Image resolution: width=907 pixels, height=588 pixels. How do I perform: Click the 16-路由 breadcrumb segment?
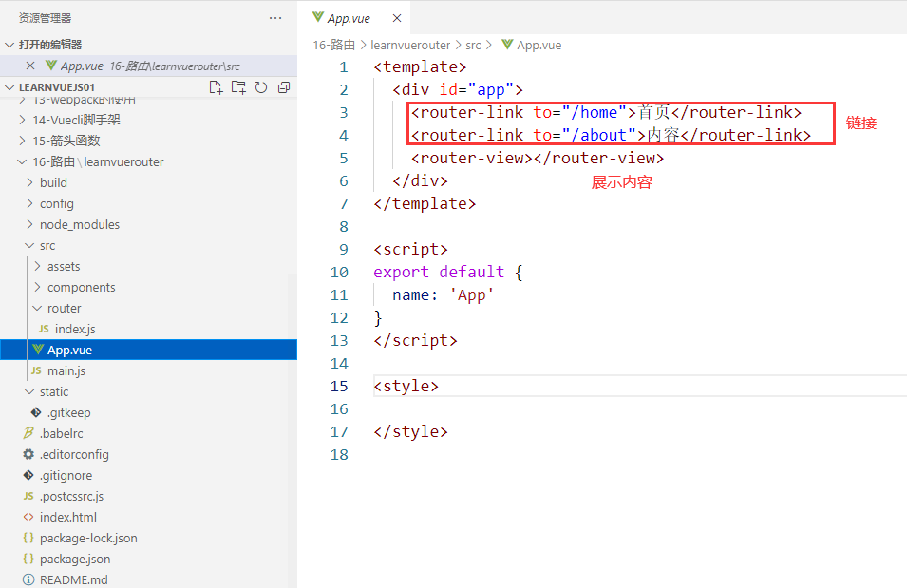coord(333,46)
